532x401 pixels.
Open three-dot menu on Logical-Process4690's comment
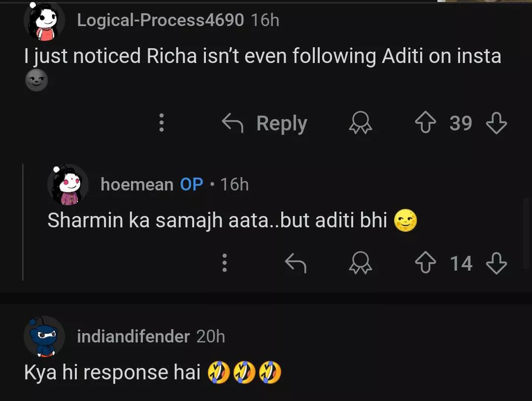tap(161, 123)
